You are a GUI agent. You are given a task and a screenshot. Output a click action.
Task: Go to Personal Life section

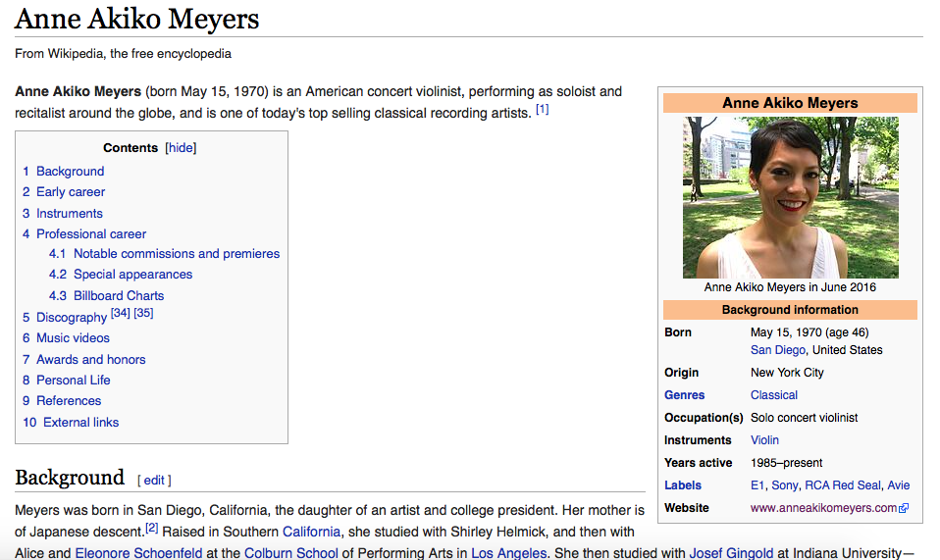coord(74,381)
